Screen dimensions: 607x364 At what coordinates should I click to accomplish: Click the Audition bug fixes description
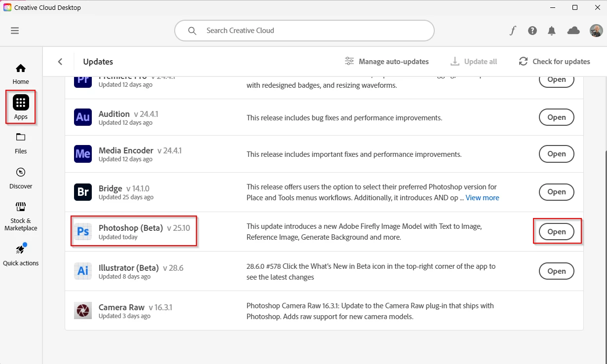point(344,118)
